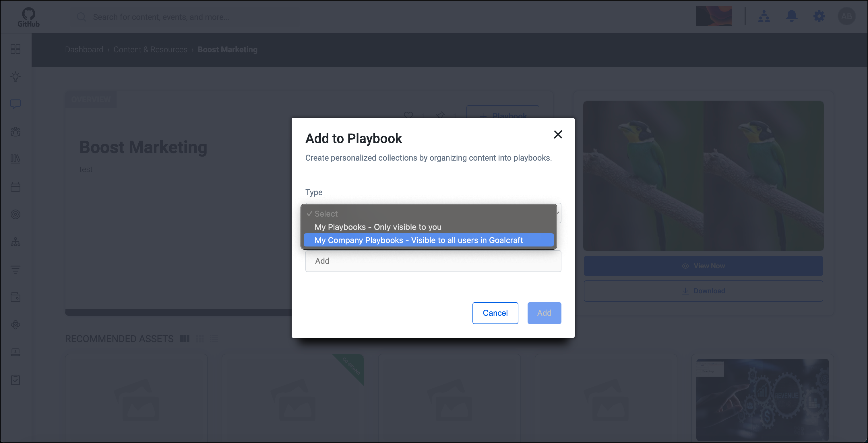The height and width of the screenshot is (443, 868).
Task: Open the calendar sidebar icon
Action: [x=15, y=187]
